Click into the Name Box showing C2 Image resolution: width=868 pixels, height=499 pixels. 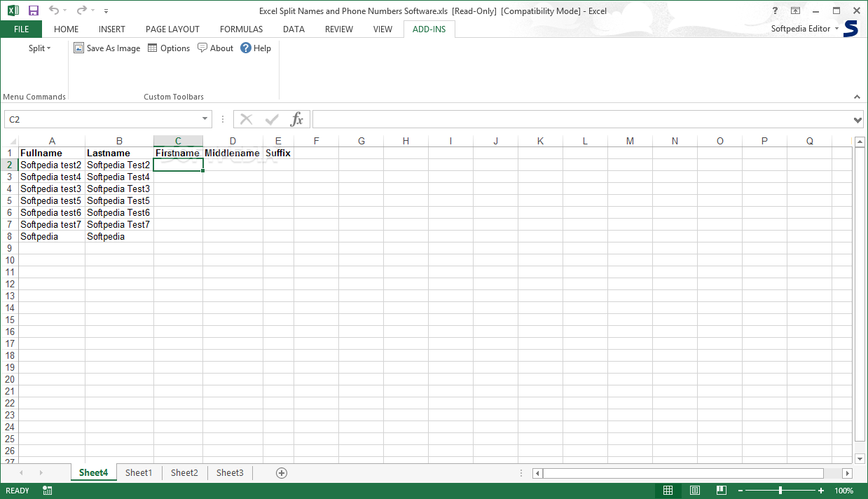[x=102, y=119]
